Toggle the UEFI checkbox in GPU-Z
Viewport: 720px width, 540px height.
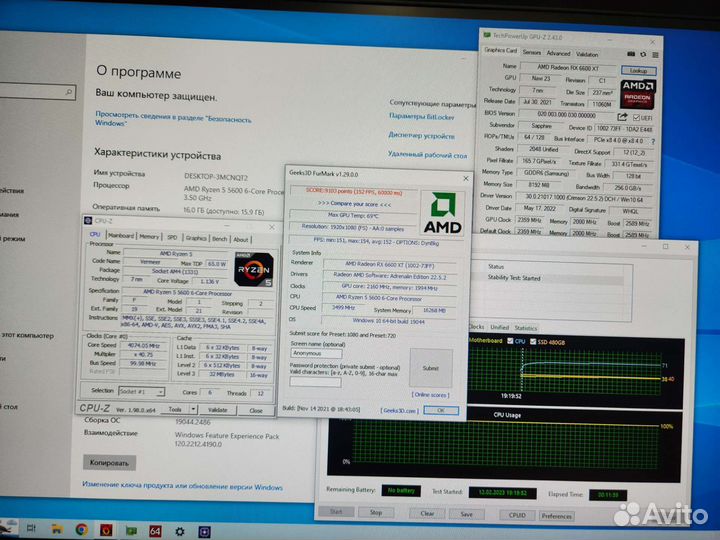636,118
